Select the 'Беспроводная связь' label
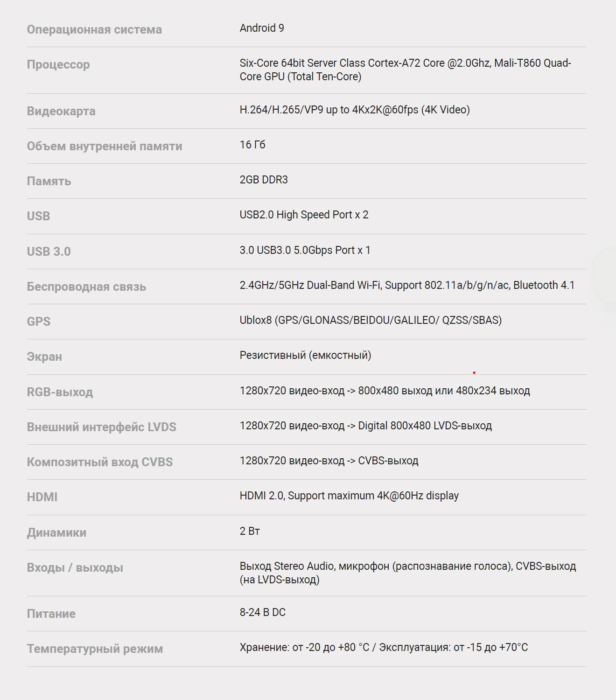Screen dimensions: 616x700 pyautogui.click(x=86, y=287)
